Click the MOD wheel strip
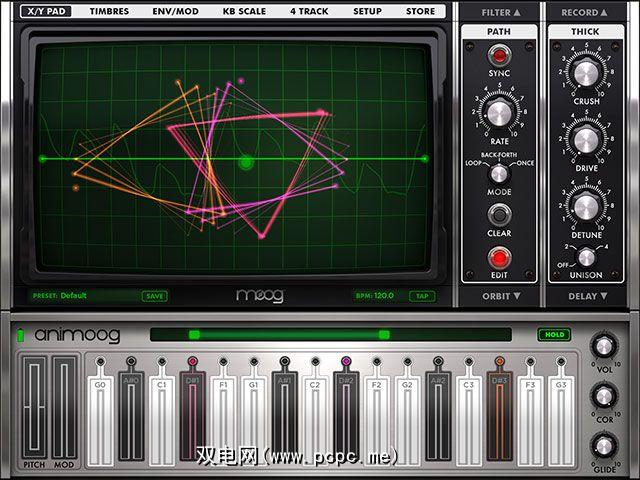Image resolution: width=640 pixels, height=480 pixels. 64,407
